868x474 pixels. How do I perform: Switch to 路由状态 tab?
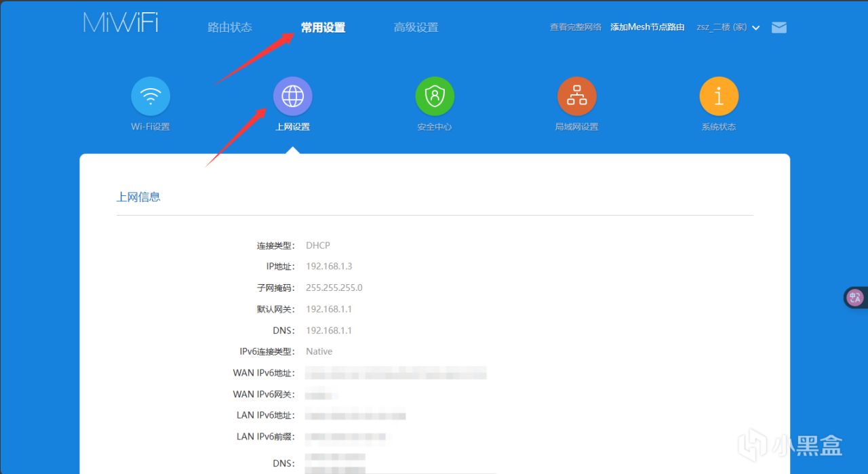pos(230,28)
